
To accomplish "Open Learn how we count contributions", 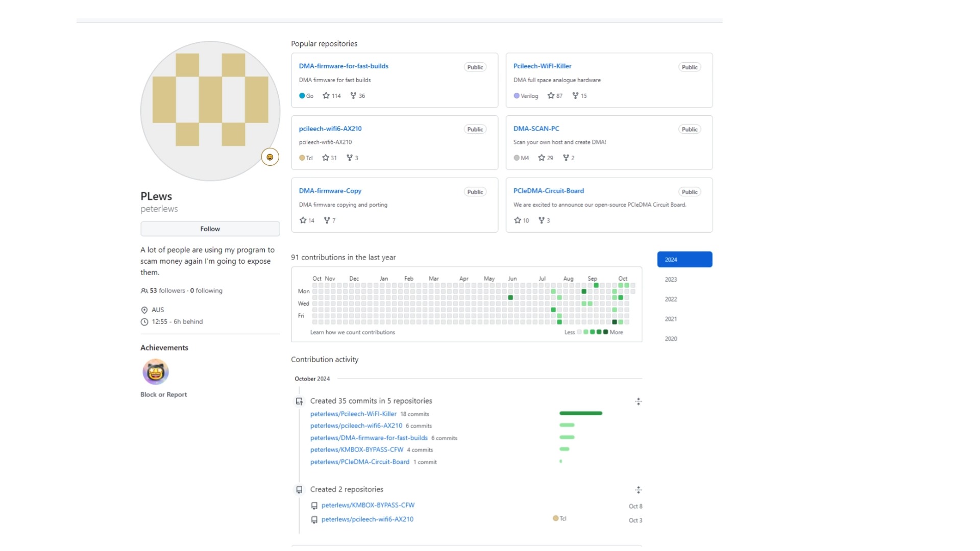I will [x=353, y=333].
